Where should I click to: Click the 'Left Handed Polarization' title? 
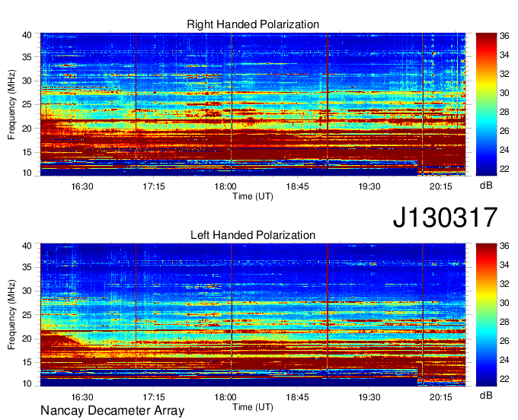point(253,235)
